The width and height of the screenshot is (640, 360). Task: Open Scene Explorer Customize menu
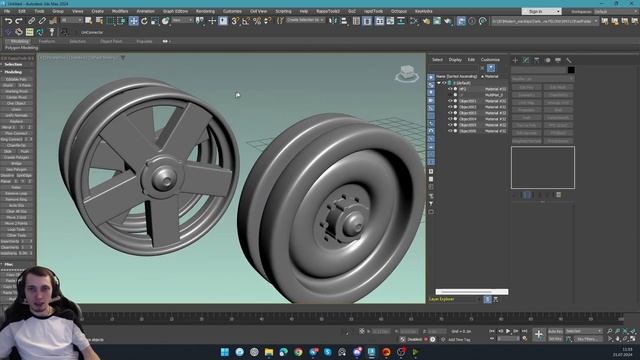click(x=490, y=60)
